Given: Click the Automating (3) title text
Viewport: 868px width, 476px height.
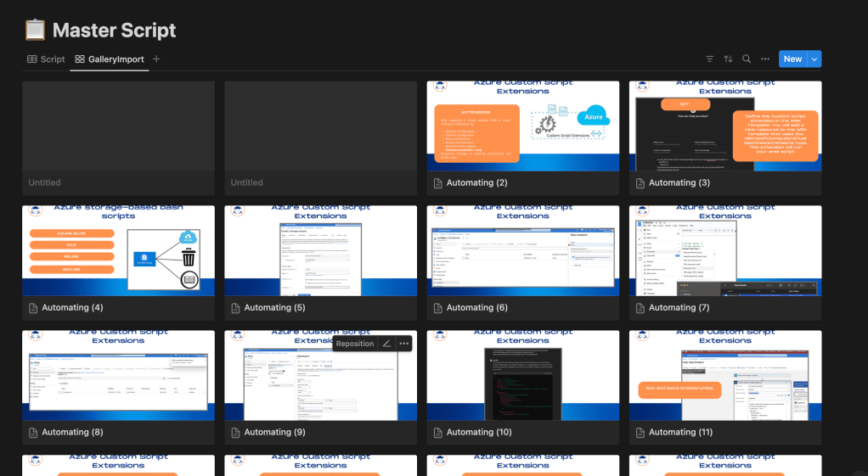Looking at the screenshot, I should tap(679, 183).
